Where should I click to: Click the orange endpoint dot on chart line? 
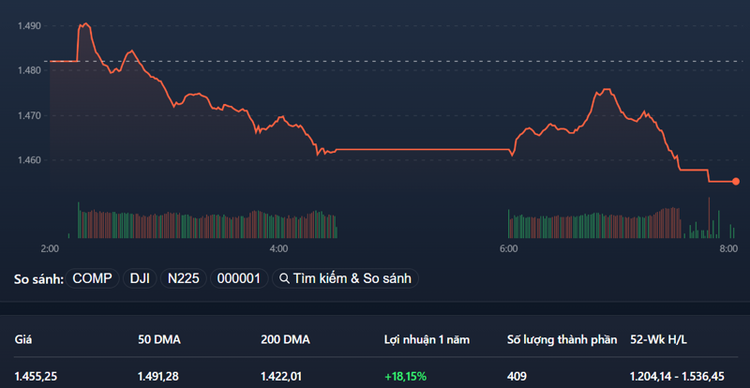click(736, 181)
